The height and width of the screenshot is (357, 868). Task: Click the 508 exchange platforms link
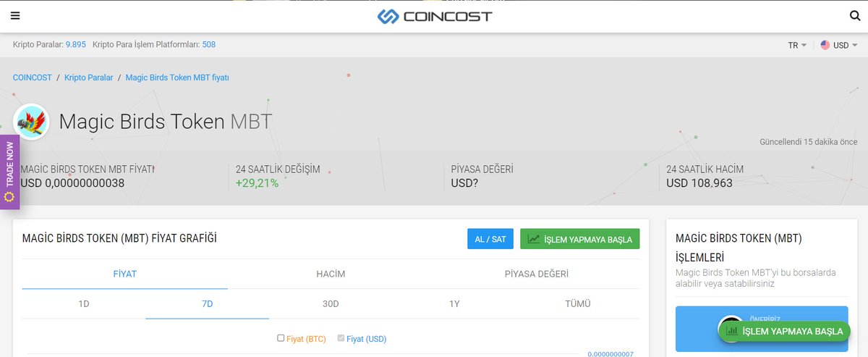click(x=209, y=45)
